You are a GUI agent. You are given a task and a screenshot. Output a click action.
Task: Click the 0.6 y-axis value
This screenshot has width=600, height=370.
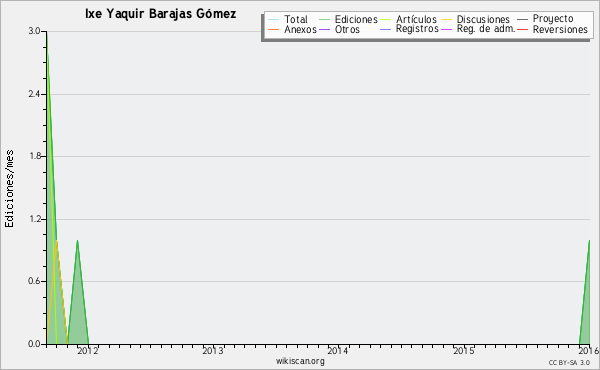point(34,281)
